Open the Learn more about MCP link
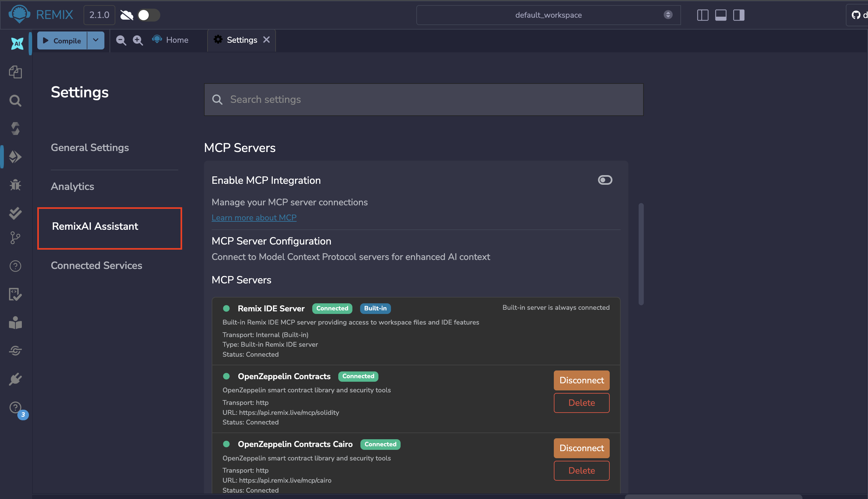 tap(254, 218)
